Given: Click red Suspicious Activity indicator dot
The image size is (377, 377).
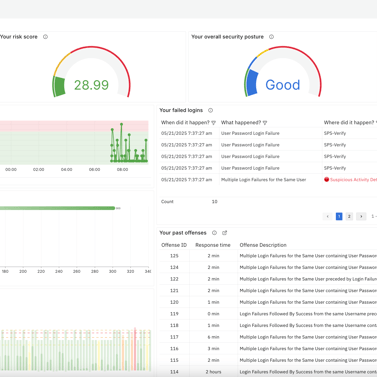Looking at the screenshot, I should coord(326,180).
